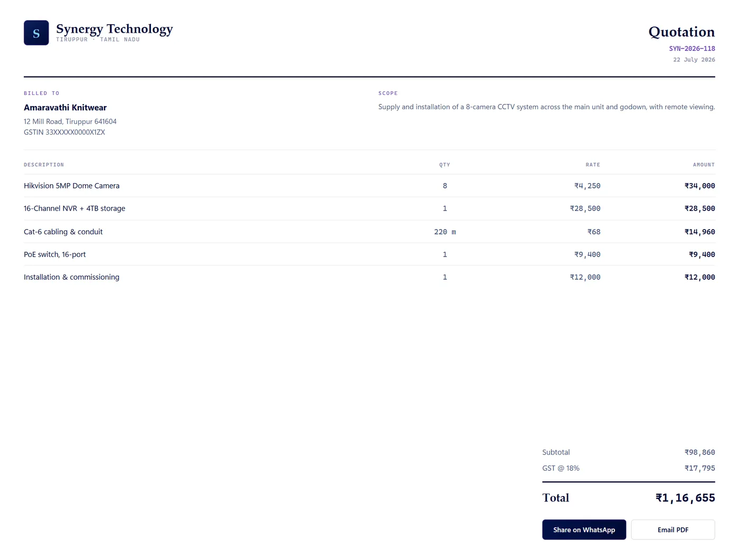Select the ₹9,400 PoE switch amount
The height and width of the screenshot is (560, 739).
point(702,254)
